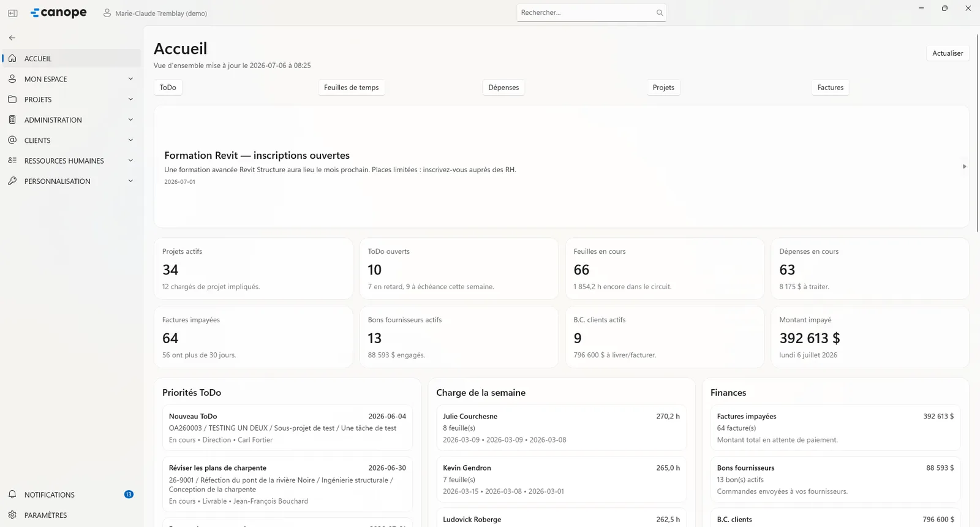This screenshot has height=527, width=980.
Task: Click the Paramètres gear icon
Action: pos(12,515)
